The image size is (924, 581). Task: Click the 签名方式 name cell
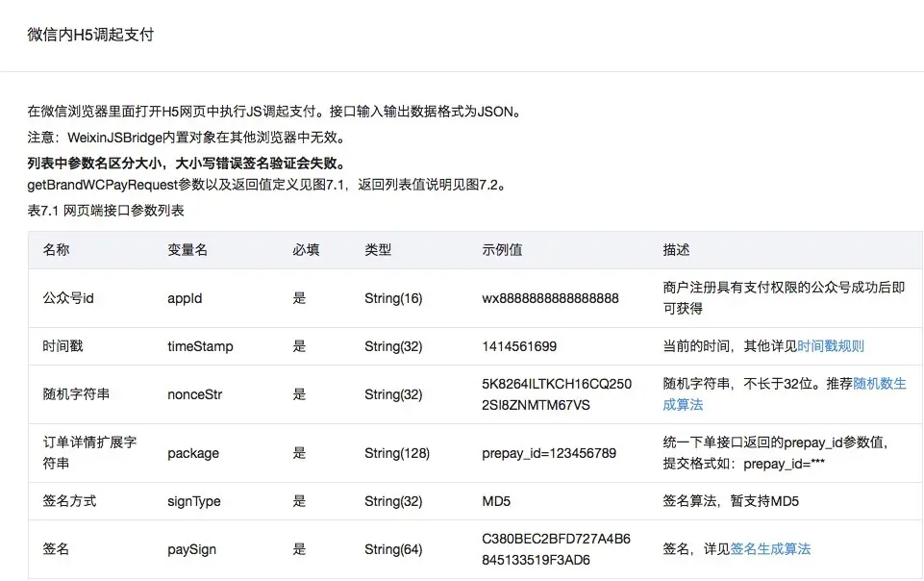click(69, 501)
